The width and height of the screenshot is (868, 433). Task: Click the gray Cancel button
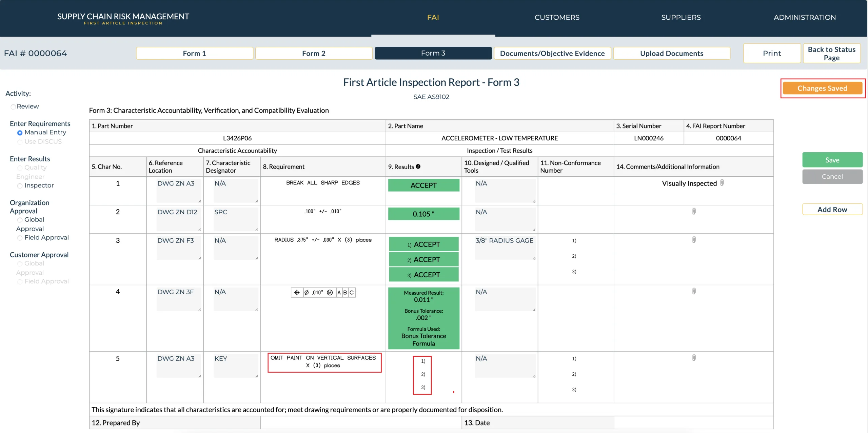pyautogui.click(x=832, y=176)
